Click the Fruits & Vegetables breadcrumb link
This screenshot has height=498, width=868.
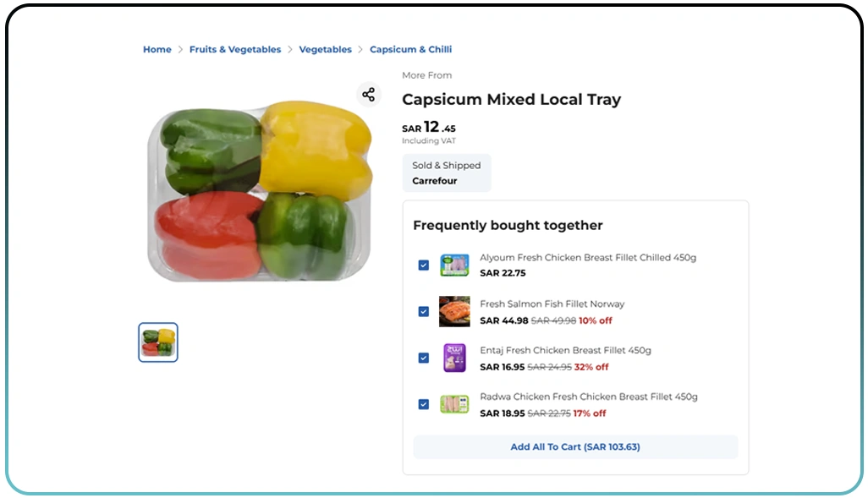235,49
